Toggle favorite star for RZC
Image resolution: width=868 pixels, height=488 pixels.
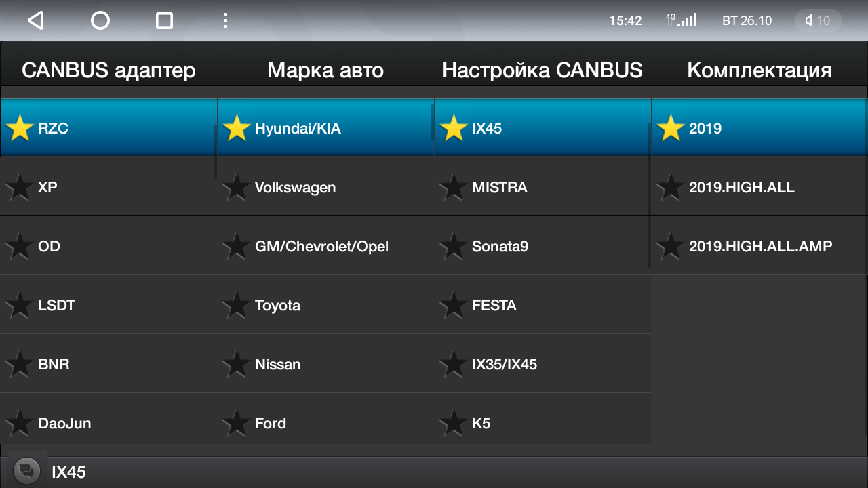click(x=20, y=128)
